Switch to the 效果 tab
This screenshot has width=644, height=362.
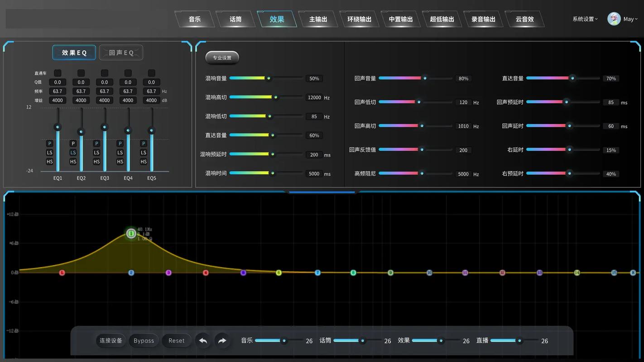point(277,19)
